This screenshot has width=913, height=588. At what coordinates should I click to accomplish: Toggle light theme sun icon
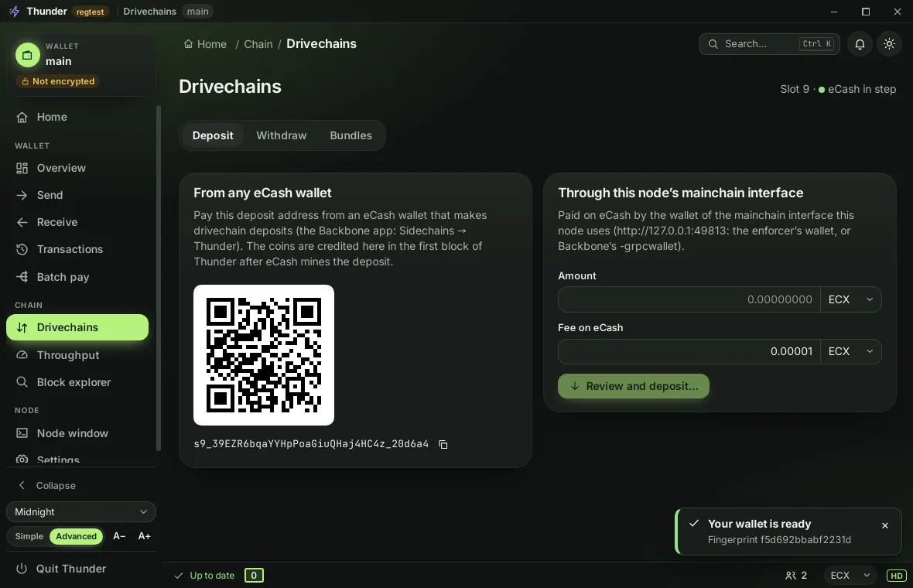tap(889, 43)
